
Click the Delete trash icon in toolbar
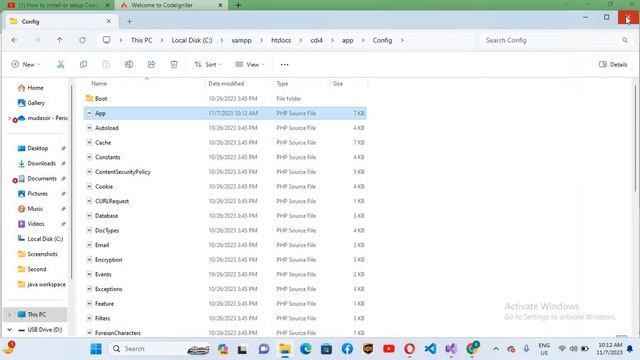[174, 64]
